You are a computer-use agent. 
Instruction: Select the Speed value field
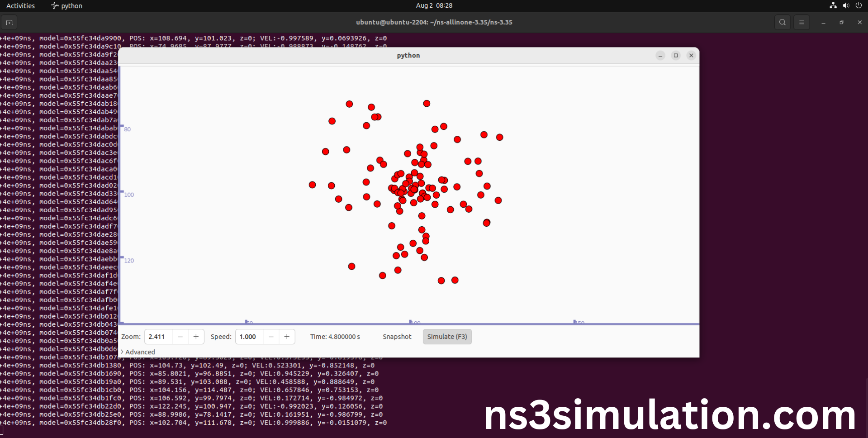coord(248,337)
